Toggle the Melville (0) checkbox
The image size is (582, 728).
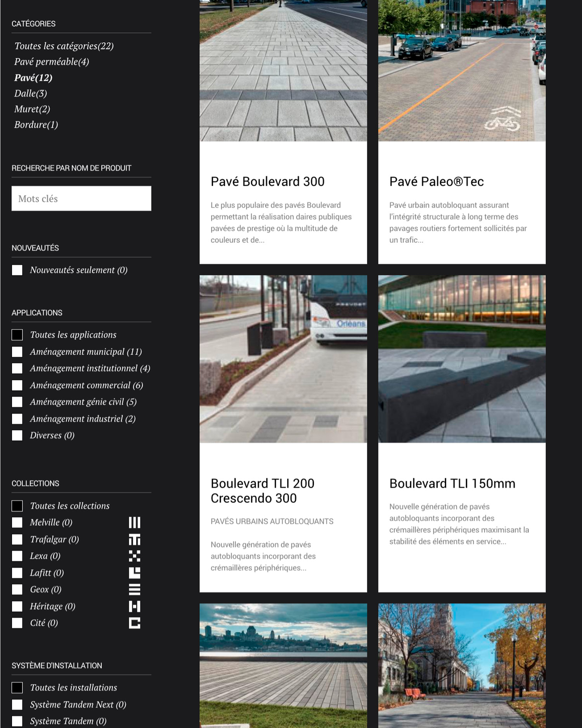17,522
